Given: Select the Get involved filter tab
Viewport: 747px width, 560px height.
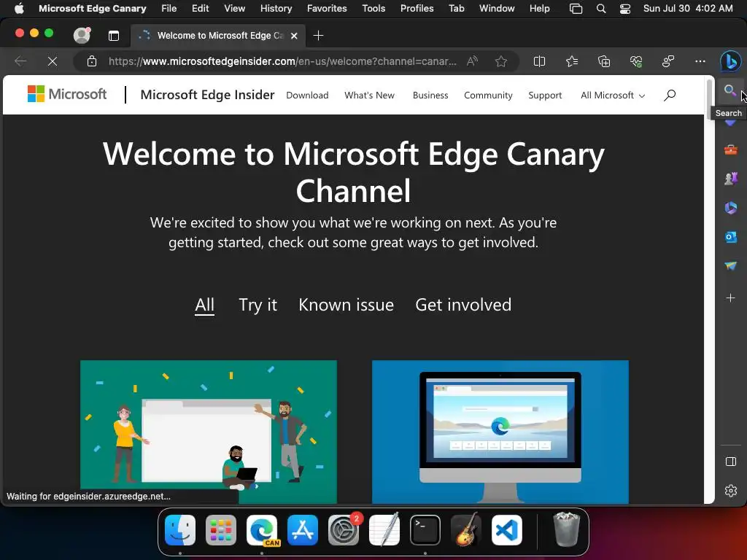Looking at the screenshot, I should (x=463, y=305).
